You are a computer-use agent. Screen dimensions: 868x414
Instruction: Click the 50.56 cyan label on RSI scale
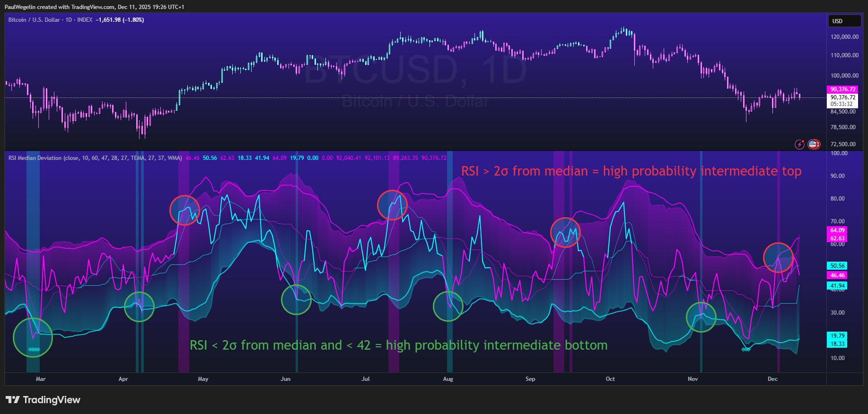(x=837, y=266)
